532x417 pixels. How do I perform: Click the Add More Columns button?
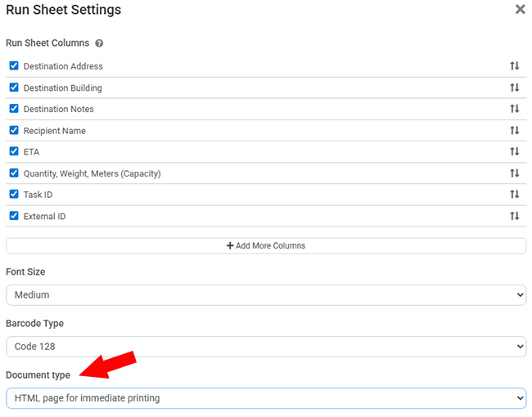266,245
